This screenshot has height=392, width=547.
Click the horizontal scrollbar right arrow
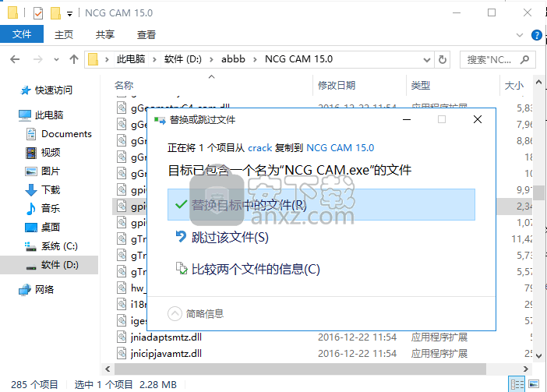(526, 369)
